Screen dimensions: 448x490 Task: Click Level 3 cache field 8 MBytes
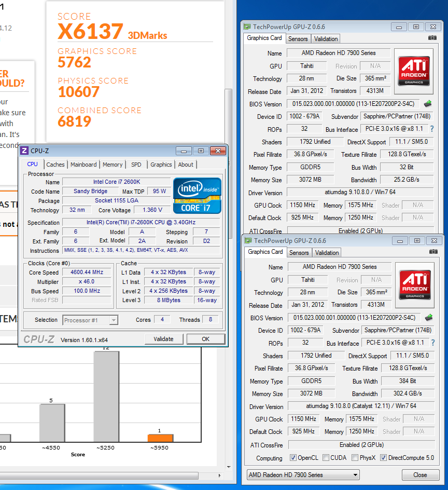pos(169,301)
